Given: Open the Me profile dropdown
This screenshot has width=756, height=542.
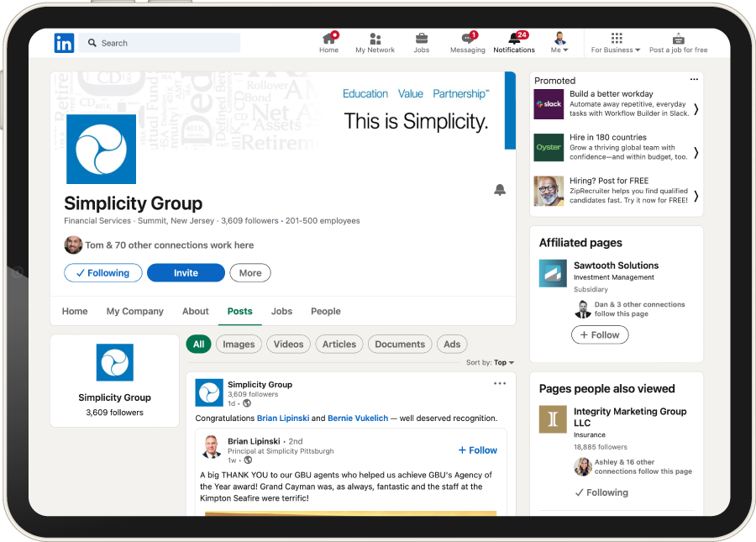Looking at the screenshot, I should 559,42.
